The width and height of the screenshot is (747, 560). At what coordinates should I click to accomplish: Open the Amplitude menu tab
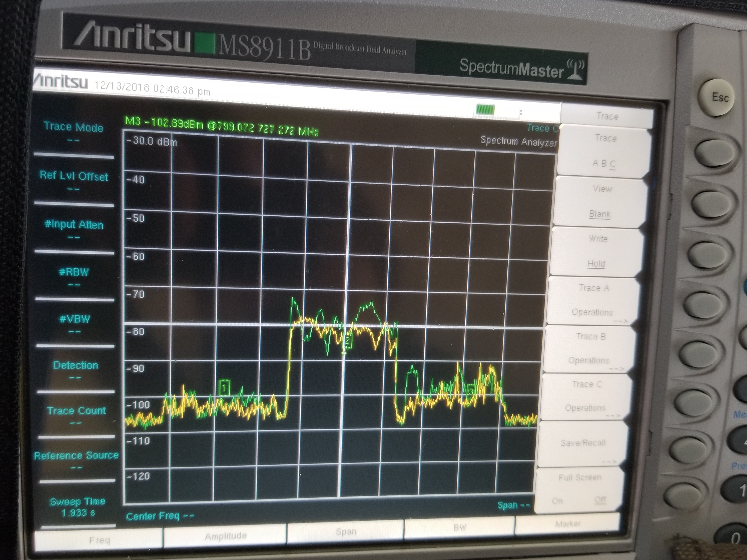coord(225,536)
